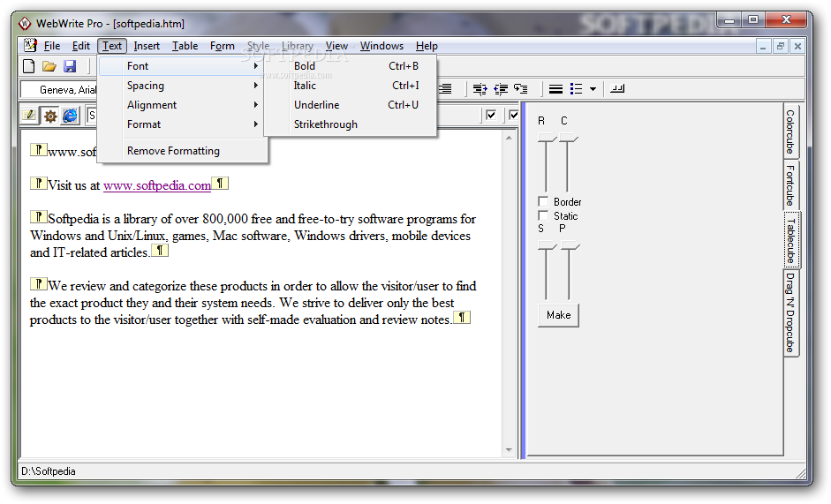
Task: Click the non-breaking space bracket icon
Action: pyautogui.click(x=617, y=88)
